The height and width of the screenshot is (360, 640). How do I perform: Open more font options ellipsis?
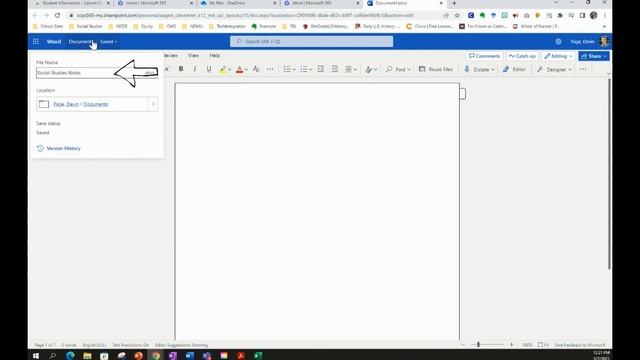point(270,69)
